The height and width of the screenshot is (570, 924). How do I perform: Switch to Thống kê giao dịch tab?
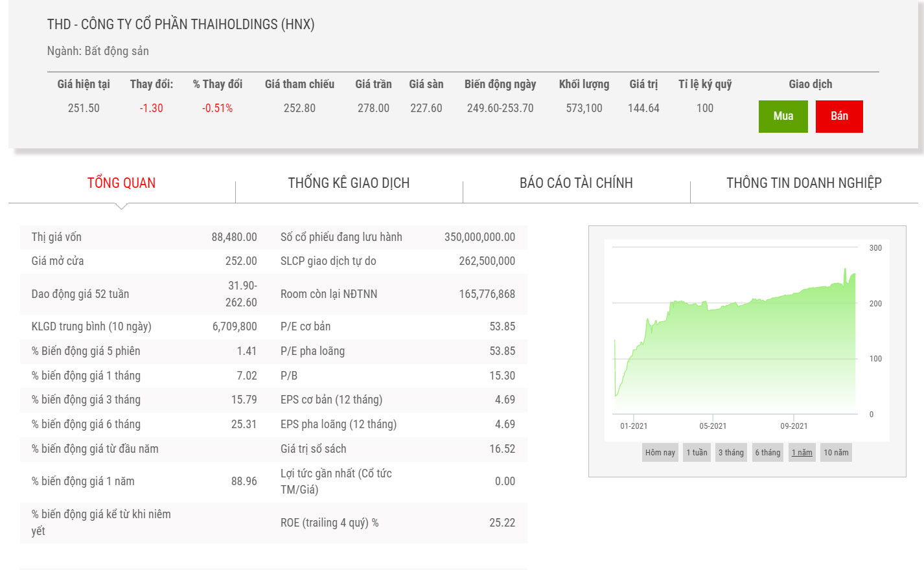tap(349, 183)
